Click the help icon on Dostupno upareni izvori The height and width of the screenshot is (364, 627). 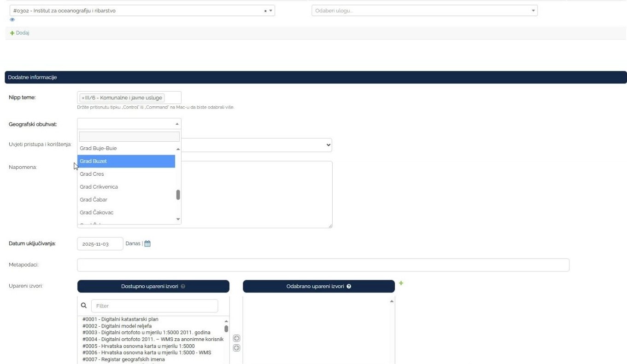[x=183, y=286]
